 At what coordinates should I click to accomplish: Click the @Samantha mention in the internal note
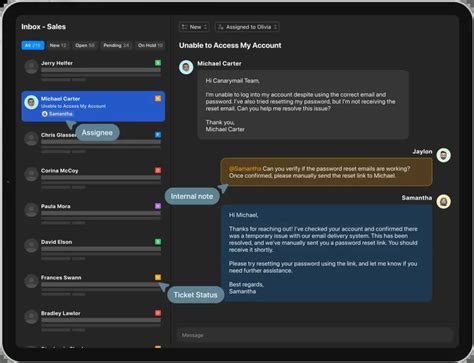pos(245,169)
